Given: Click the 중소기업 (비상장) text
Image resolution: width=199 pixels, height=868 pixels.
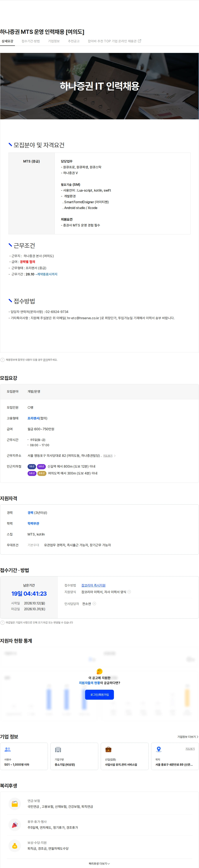Looking at the screenshot, I should pos(65,765).
